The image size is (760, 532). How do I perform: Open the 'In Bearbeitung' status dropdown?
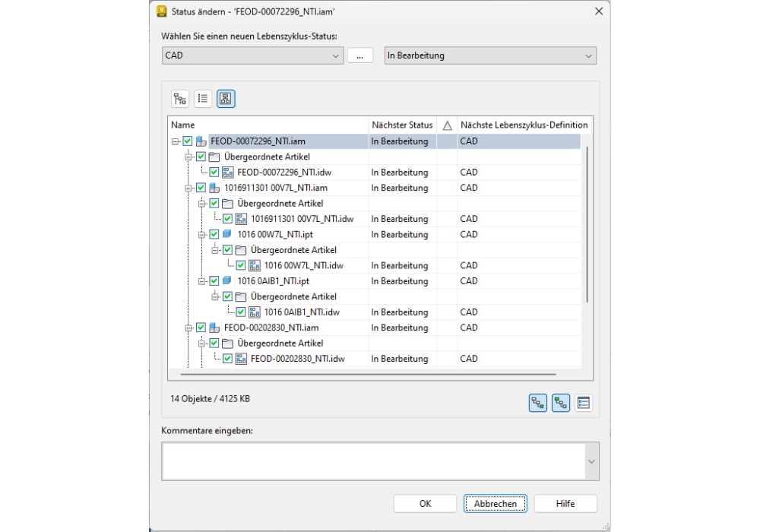(490, 55)
